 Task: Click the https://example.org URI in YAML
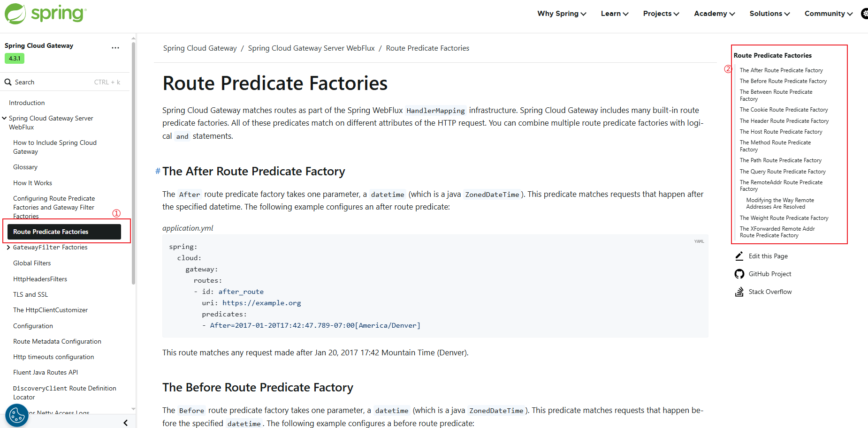(261, 303)
